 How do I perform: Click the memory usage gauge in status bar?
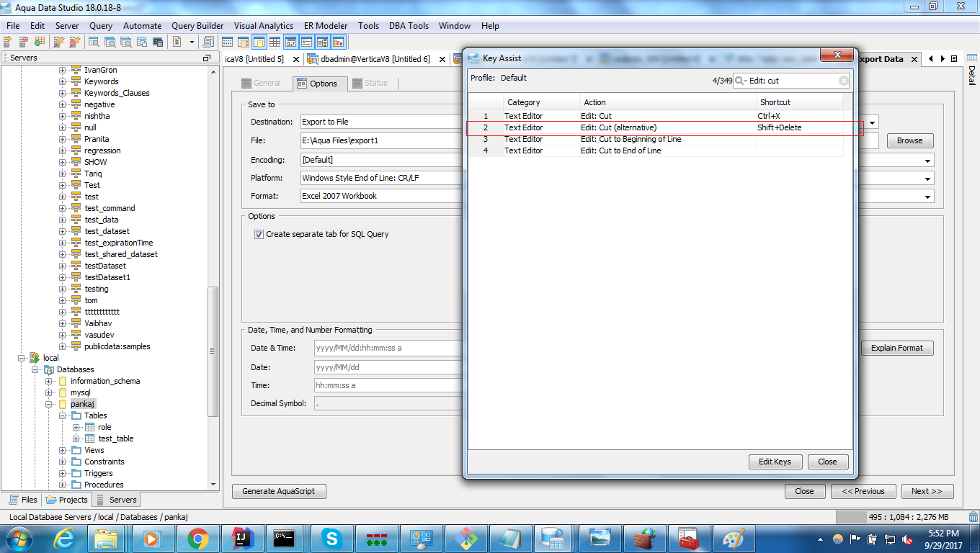[x=899, y=517]
